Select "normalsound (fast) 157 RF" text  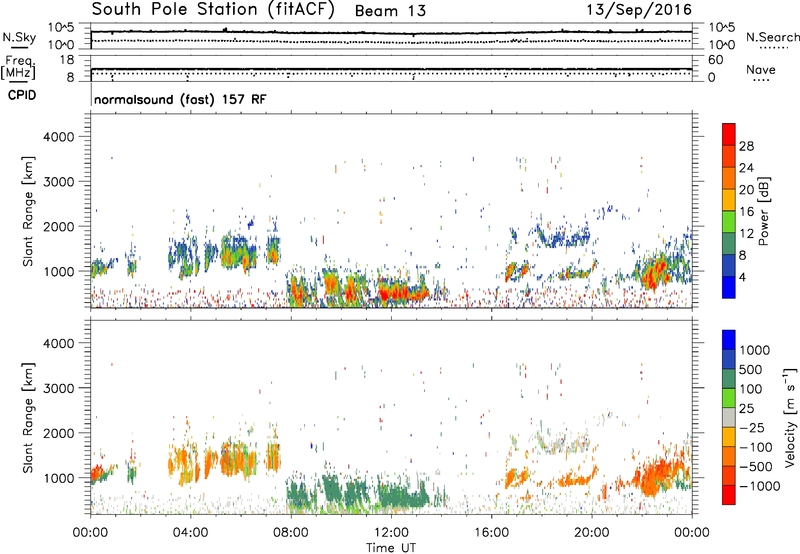[x=180, y=99]
